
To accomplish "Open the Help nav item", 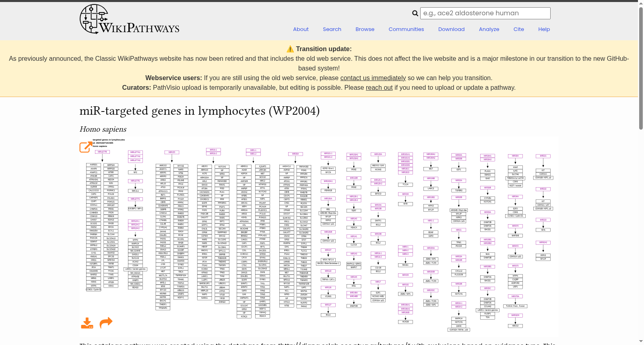I will [544, 29].
